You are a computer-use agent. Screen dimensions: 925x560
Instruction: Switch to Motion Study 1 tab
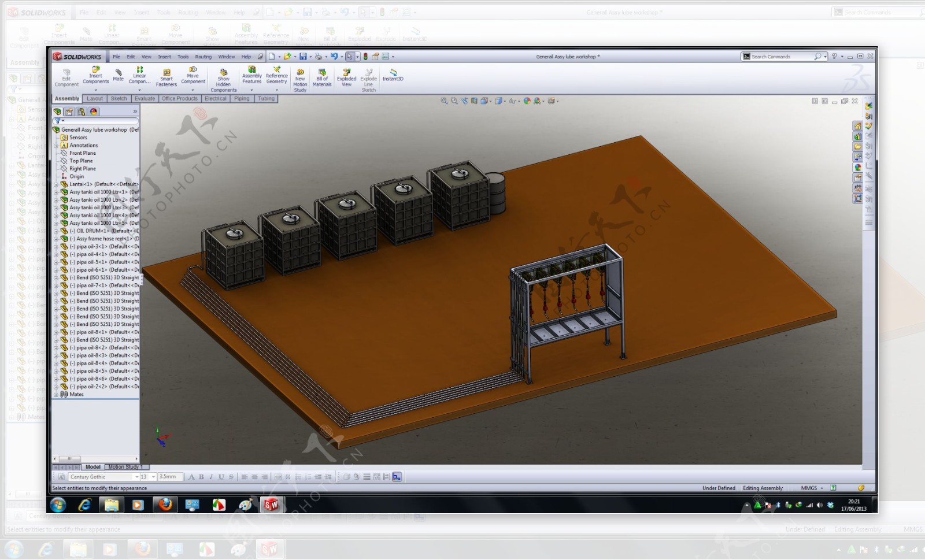[x=125, y=467]
